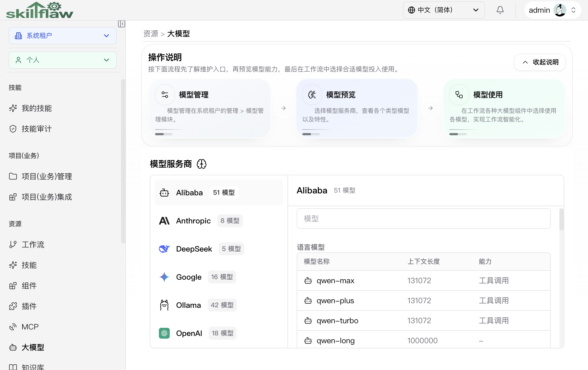
Task: Click the qwen-turbo robot icon
Action: click(x=308, y=321)
